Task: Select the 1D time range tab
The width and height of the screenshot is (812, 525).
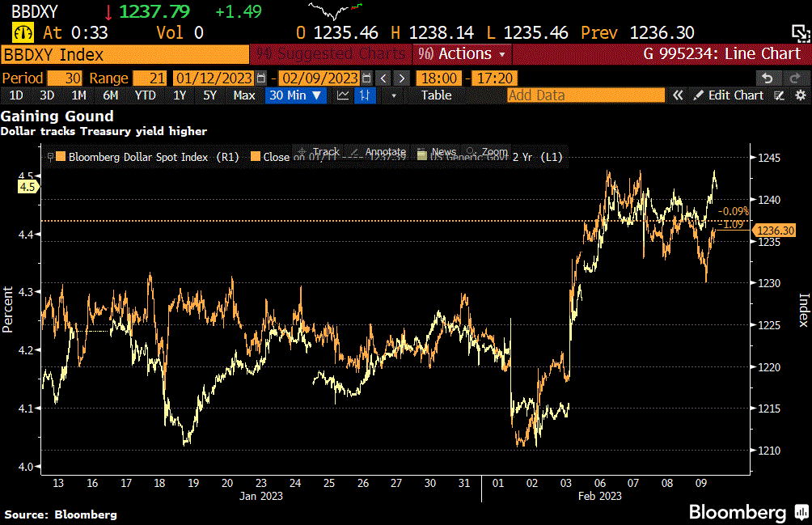Action: [x=16, y=95]
